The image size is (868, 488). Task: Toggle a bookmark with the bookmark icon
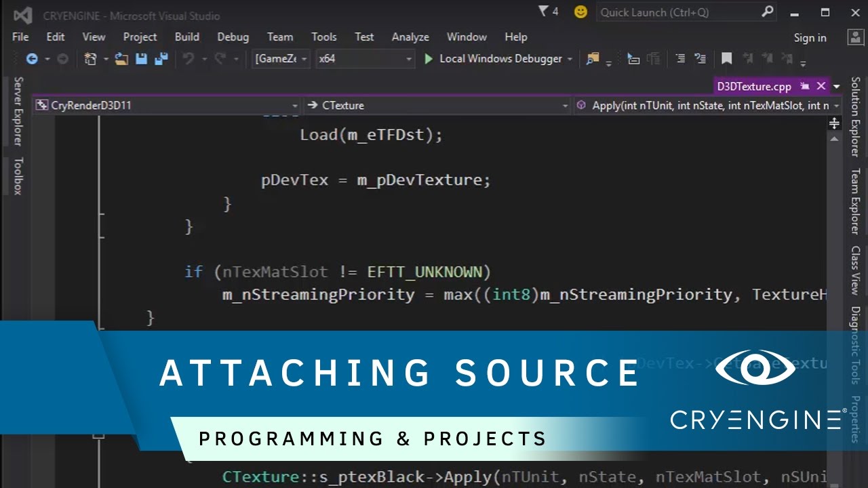click(726, 59)
